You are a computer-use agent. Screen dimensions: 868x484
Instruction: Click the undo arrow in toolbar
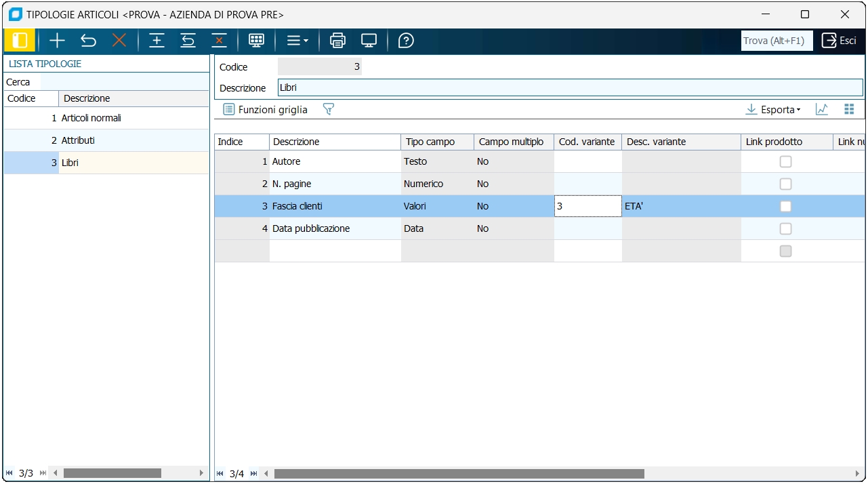click(x=88, y=41)
